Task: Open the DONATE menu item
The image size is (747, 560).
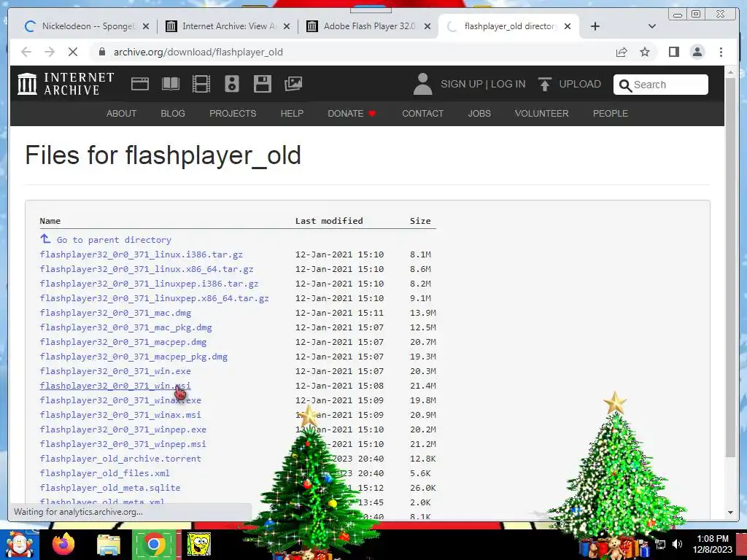Action: [x=352, y=113]
